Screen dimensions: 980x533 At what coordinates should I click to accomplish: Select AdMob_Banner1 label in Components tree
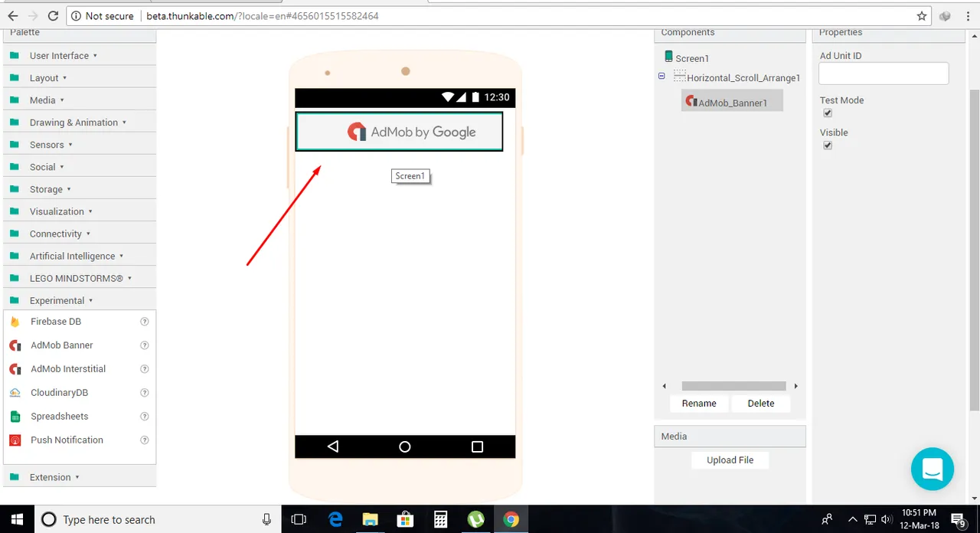(x=733, y=103)
